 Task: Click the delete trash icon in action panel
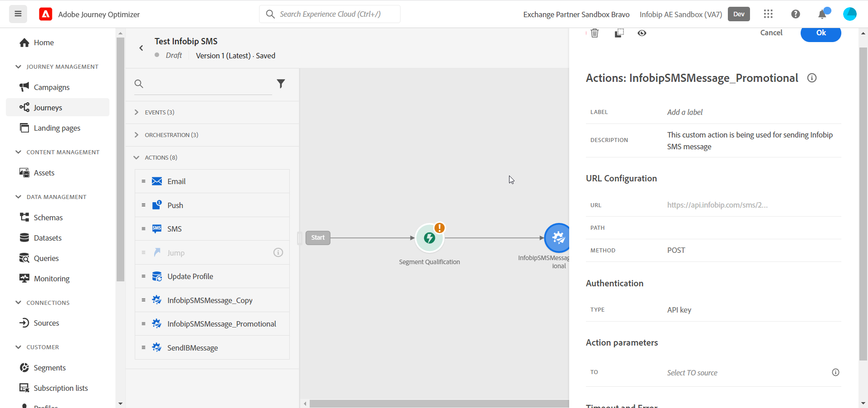pos(594,33)
